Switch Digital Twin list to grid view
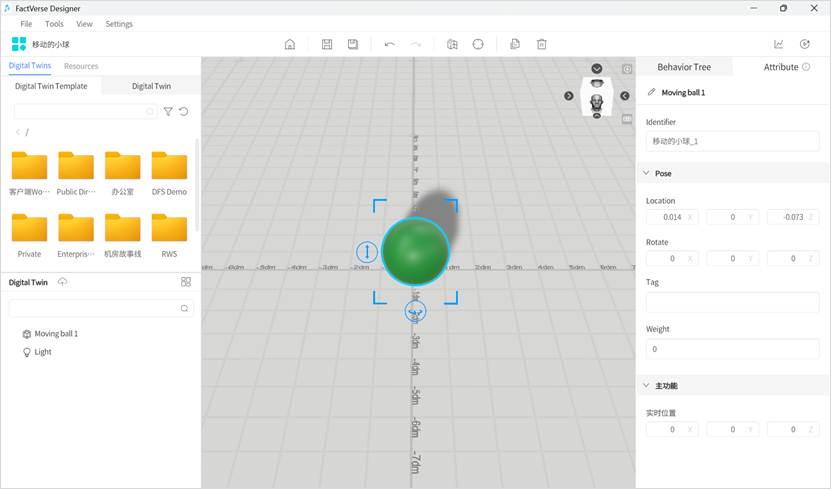 (186, 282)
